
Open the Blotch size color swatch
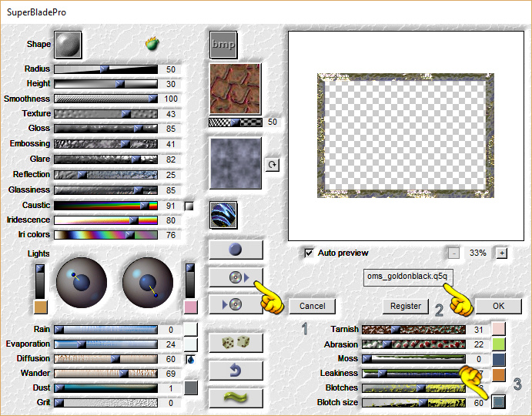click(x=499, y=402)
